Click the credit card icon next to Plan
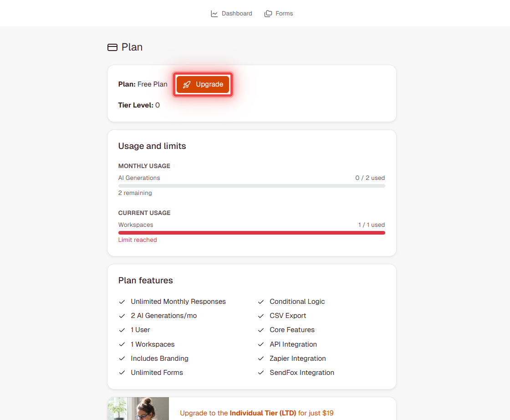Screen dimensions: 510x420 point(112,47)
